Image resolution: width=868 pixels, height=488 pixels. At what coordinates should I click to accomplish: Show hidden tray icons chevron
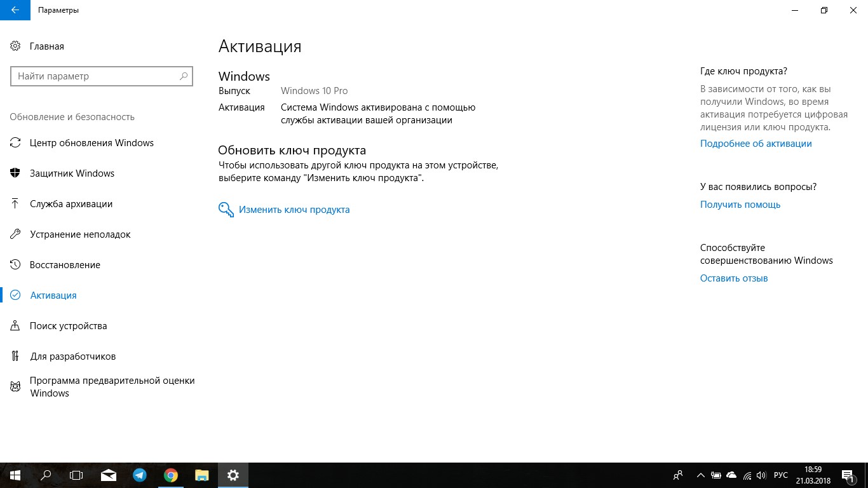tap(701, 475)
